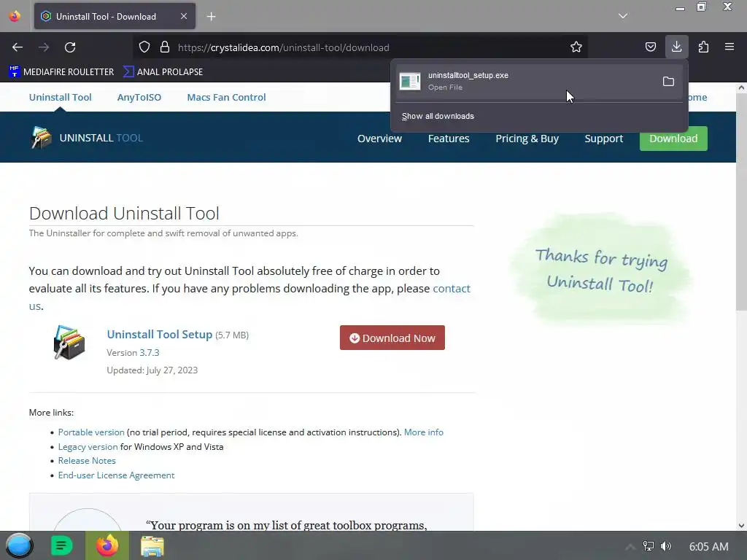Open the Support page
This screenshot has height=560, width=747.
pos(603,139)
